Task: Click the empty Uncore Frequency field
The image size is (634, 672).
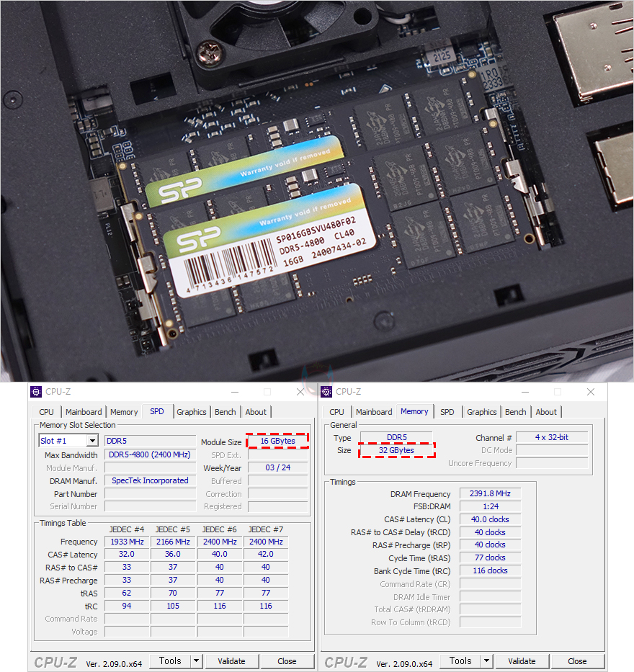Action: coord(552,463)
